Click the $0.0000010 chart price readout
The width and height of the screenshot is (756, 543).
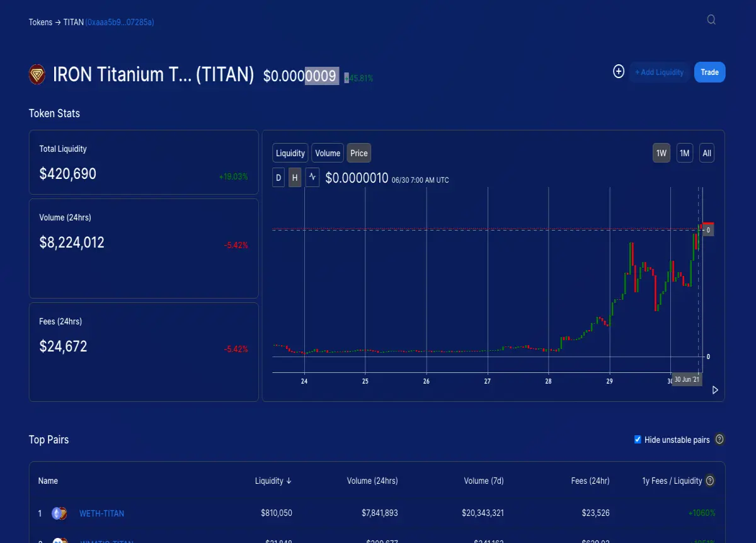[357, 178]
